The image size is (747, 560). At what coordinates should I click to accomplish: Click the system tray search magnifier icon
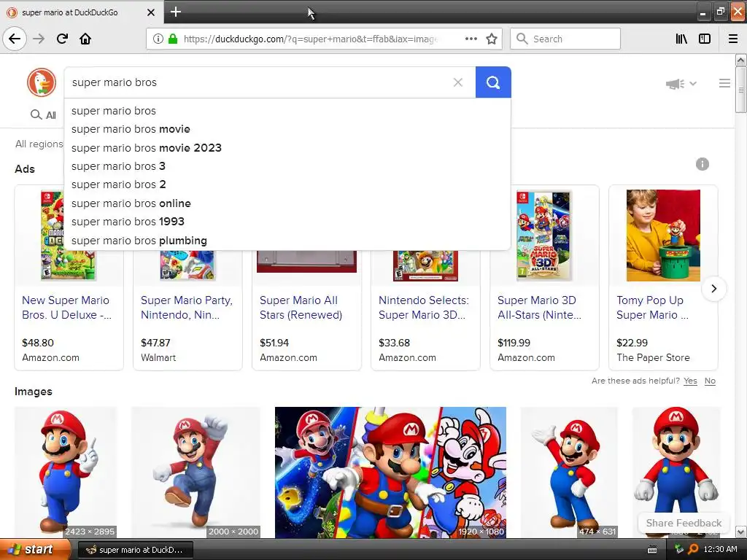(693, 549)
